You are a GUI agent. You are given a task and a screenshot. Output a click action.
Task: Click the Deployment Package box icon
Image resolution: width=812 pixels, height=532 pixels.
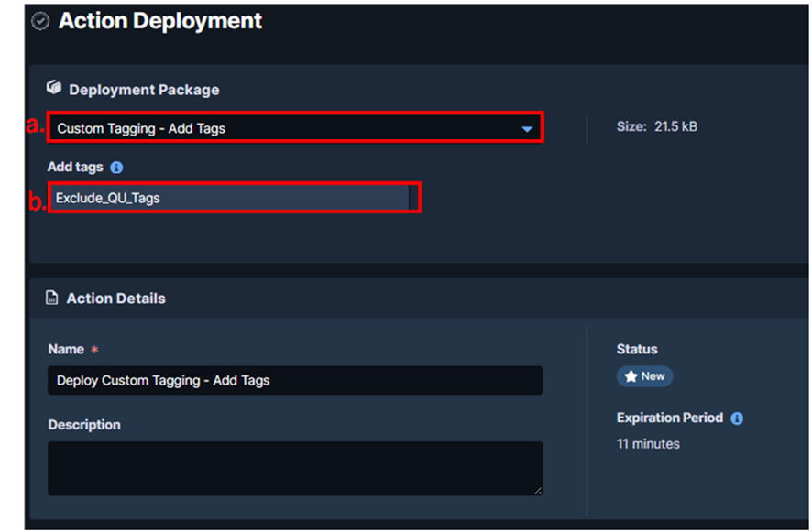(x=54, y=88)
